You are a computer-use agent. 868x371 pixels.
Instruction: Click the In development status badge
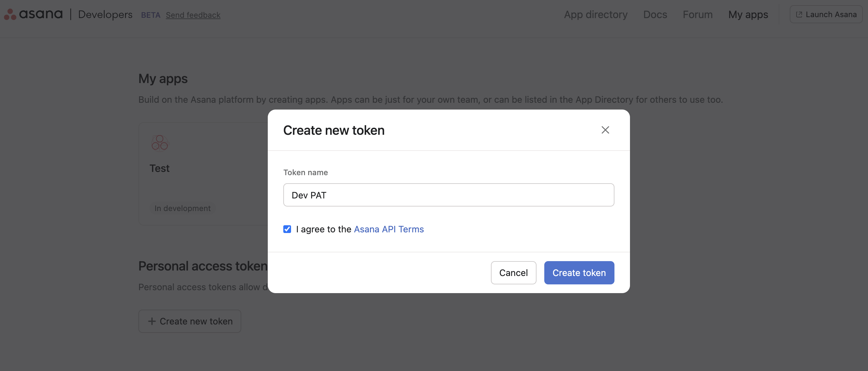pos(182,208)
